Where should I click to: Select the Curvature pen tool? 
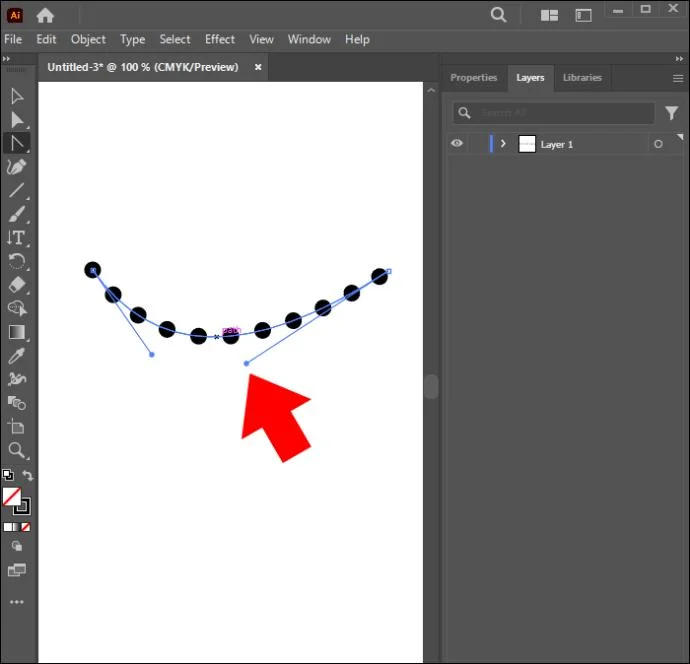coord(17,167)
